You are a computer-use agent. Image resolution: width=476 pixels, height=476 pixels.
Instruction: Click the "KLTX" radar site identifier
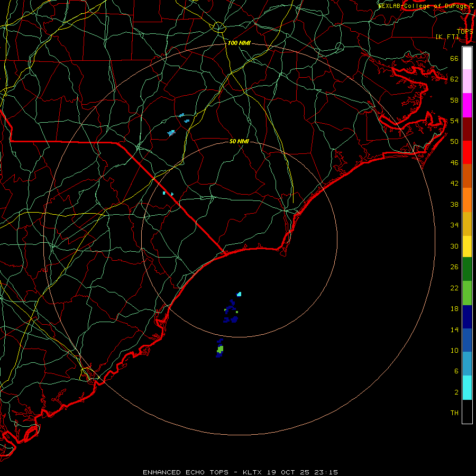253,472
